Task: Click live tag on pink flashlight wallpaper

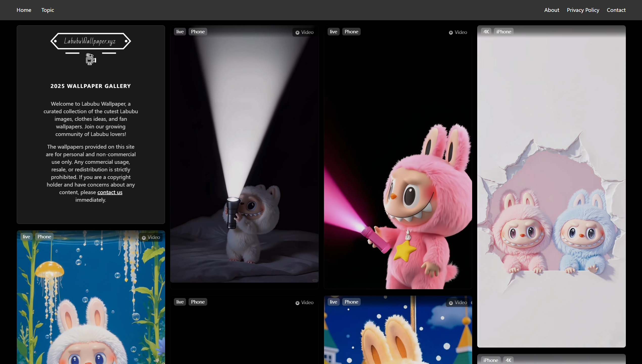Action: point(333,32)
